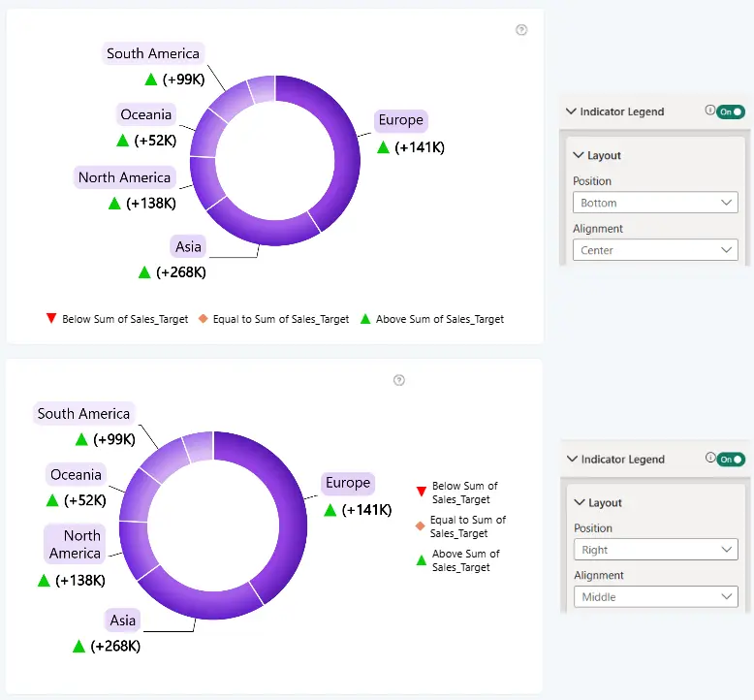Click the green up indicator beside (+141K) in bottom chart
754x700 pixels.
330,510
